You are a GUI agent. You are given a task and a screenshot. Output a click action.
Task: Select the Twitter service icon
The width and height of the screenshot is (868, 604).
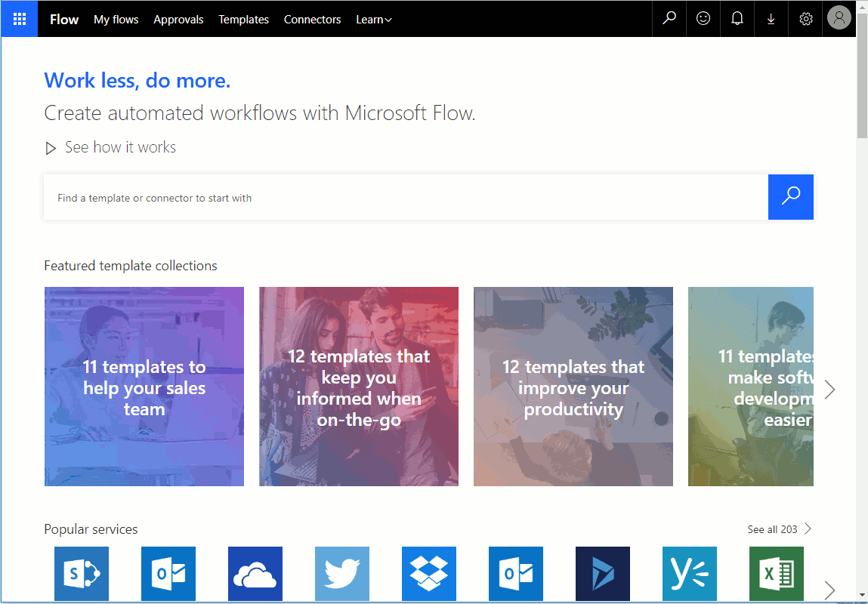[342, 574]
